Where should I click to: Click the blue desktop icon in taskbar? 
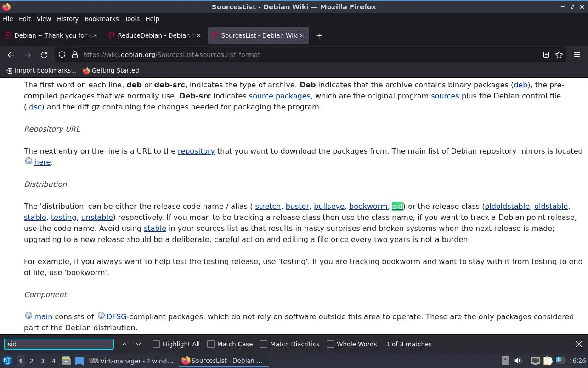click(79, 361)
